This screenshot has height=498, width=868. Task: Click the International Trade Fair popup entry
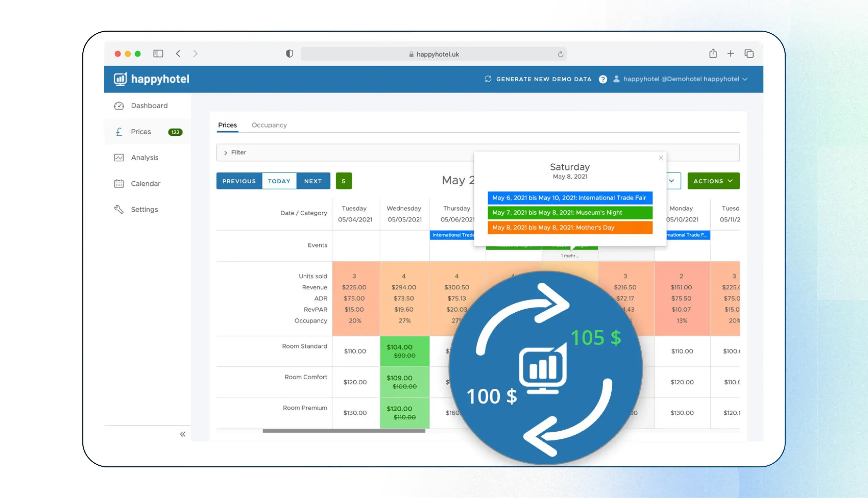[570, 198]
